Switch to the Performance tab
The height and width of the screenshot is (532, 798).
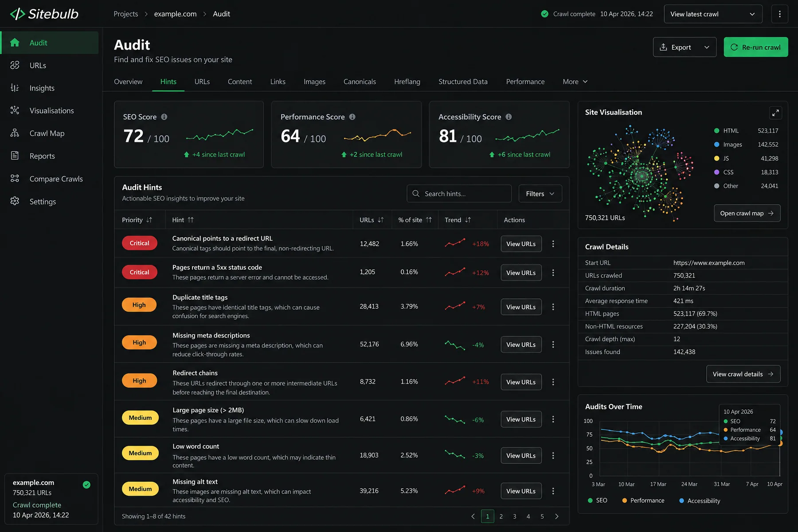525,82
